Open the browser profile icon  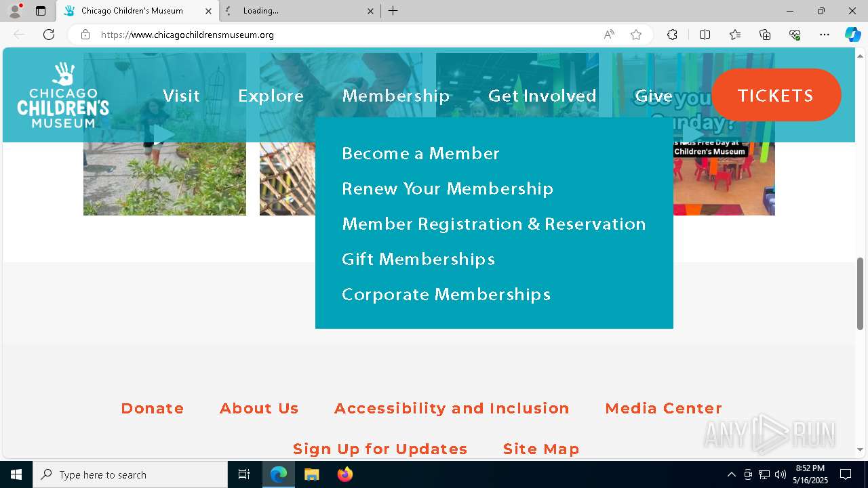click(15, 11)
